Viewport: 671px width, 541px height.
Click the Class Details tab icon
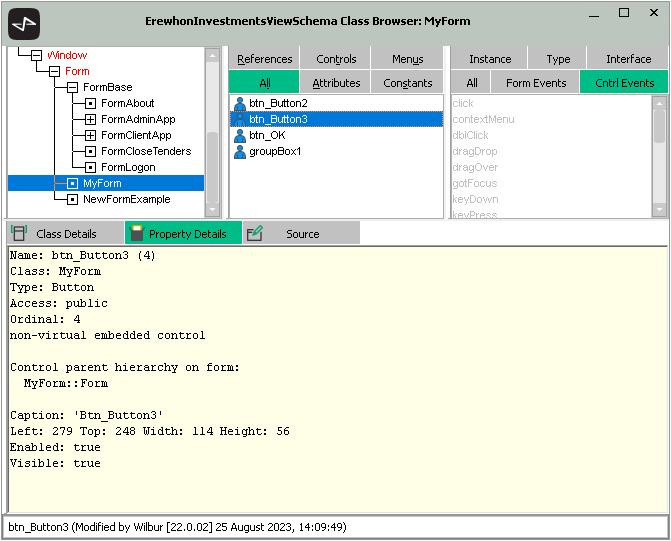[x=19, y=233]
